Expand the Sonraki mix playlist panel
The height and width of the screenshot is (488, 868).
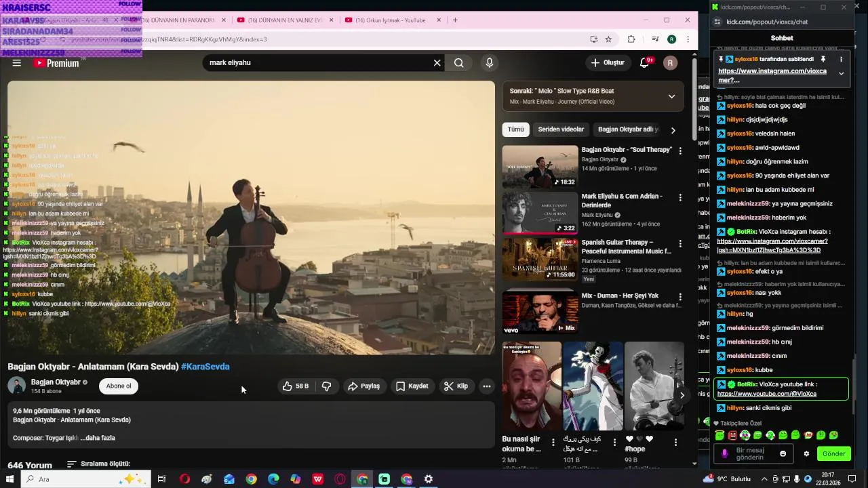pos(671,96)
